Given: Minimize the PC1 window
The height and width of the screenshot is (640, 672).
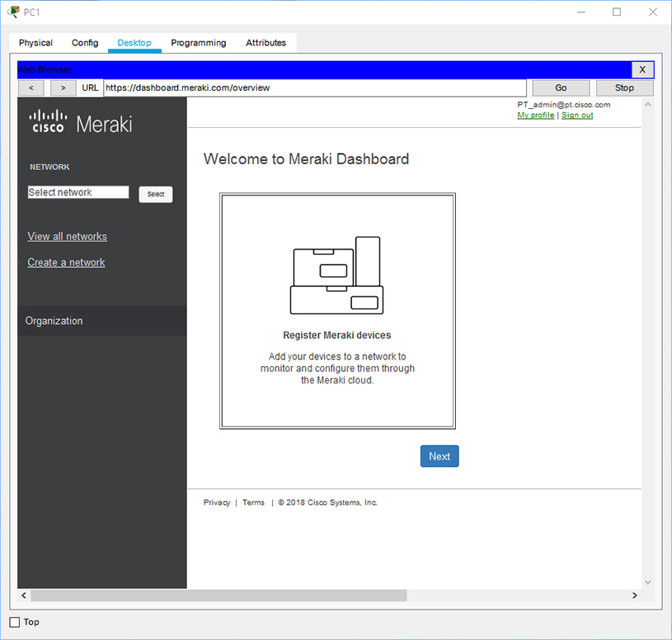Looking at the screenshot, I should 581,12.
